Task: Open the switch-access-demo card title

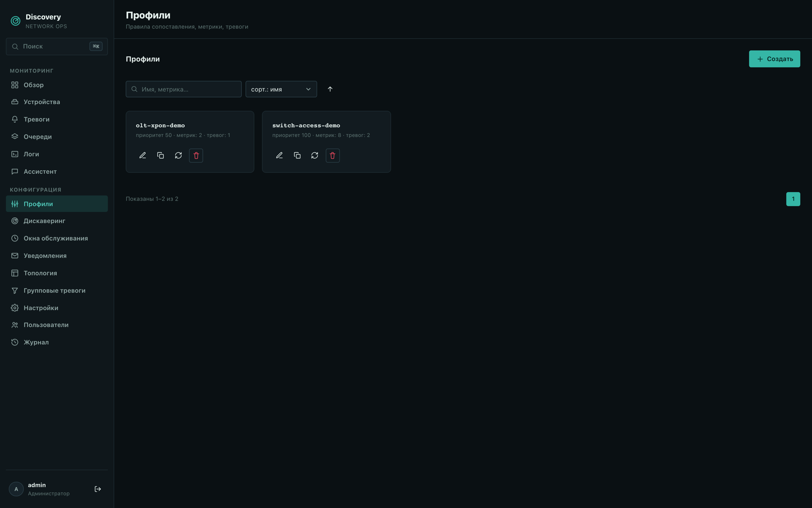Action: (x=306, y=126)
